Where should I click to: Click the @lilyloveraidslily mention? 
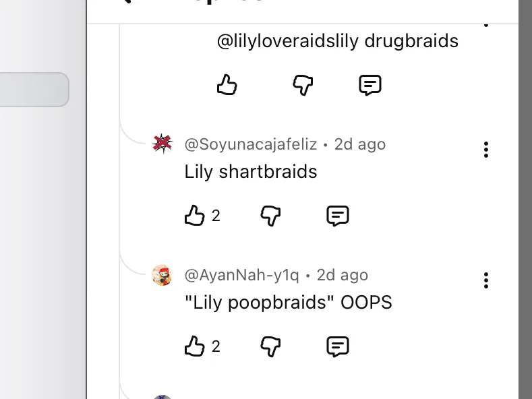click(288, 41)
